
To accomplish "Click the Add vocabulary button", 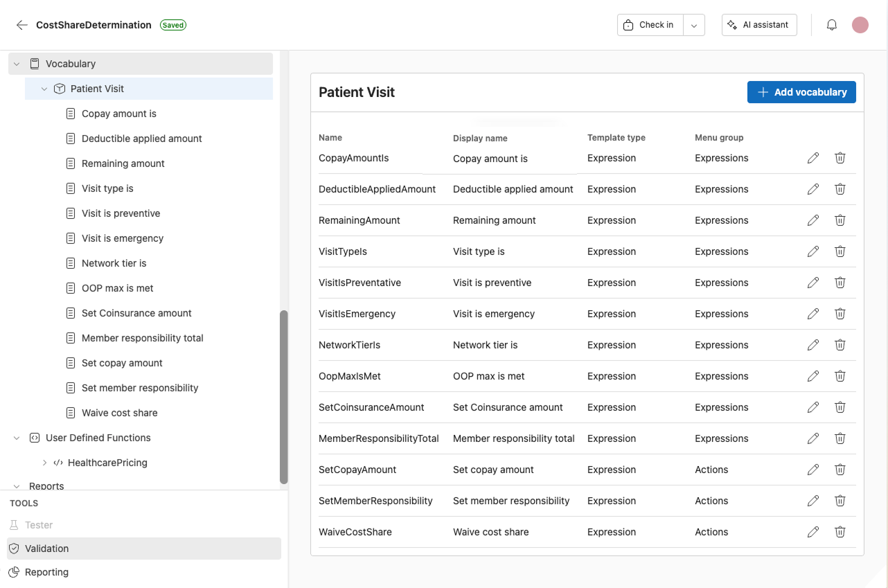I will pos(801,92).
